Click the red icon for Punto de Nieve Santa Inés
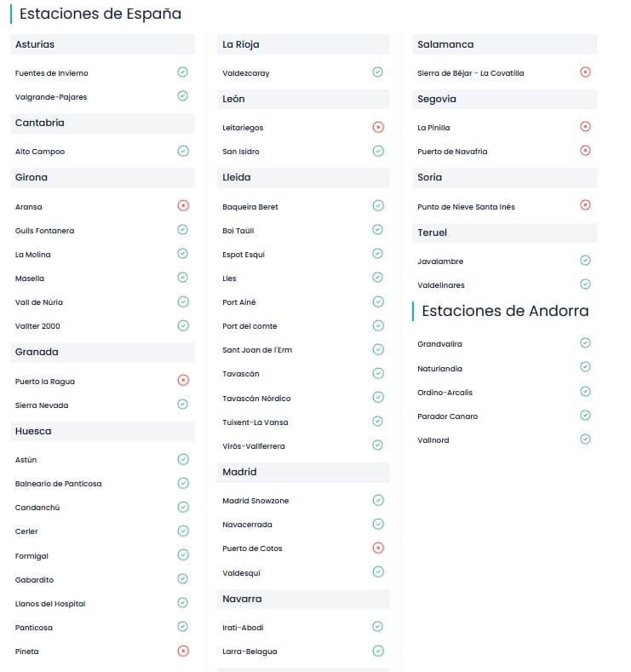Image resolution: width=631 pixels, height=672 pixels. (x=585, y=205)
